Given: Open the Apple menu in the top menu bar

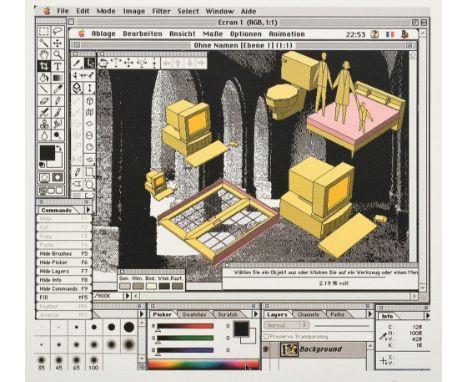Looking at the screenshot, I should pos(47,11).
